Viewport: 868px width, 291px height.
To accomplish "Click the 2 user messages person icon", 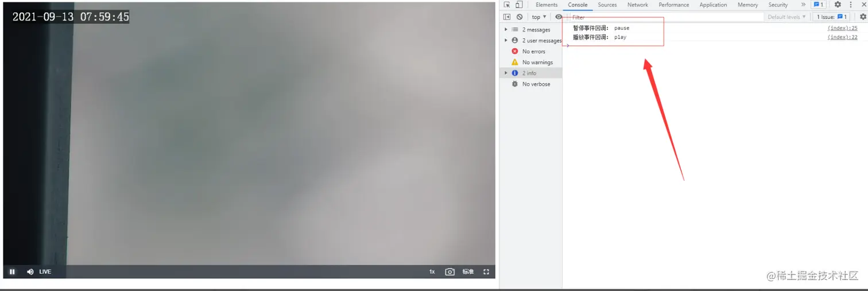I will [515, 41].
